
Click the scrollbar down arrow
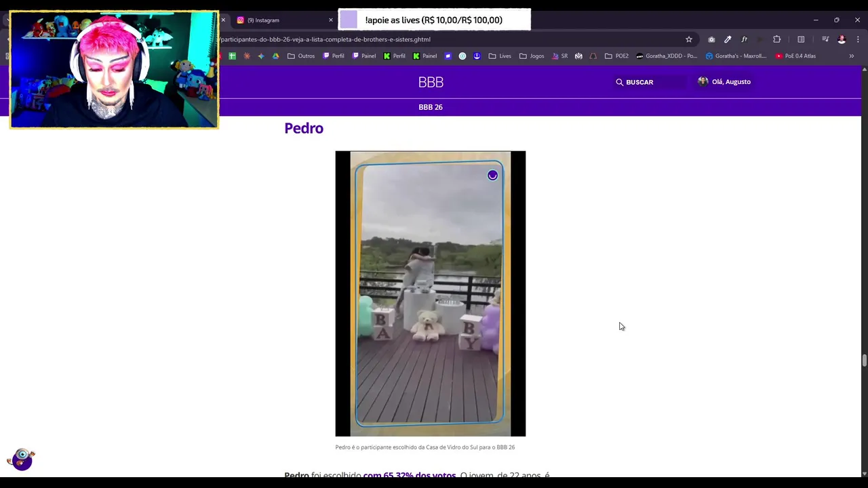coord(864,474)
